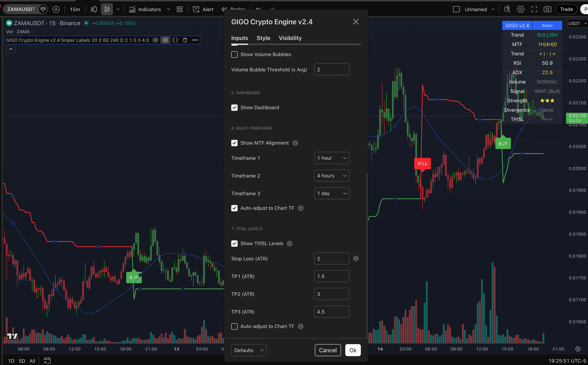Open the multi-chart layout selector grid

click(179, 9)
